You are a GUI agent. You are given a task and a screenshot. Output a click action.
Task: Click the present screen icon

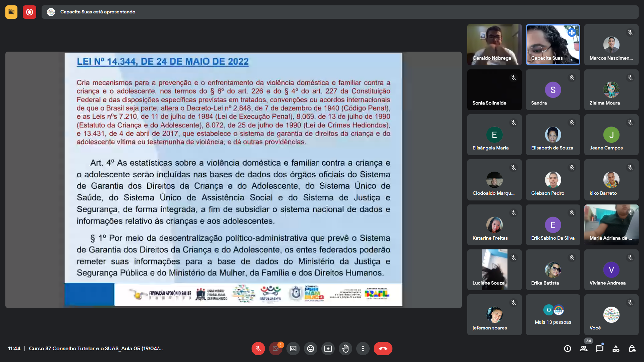[x=328, y=349]
